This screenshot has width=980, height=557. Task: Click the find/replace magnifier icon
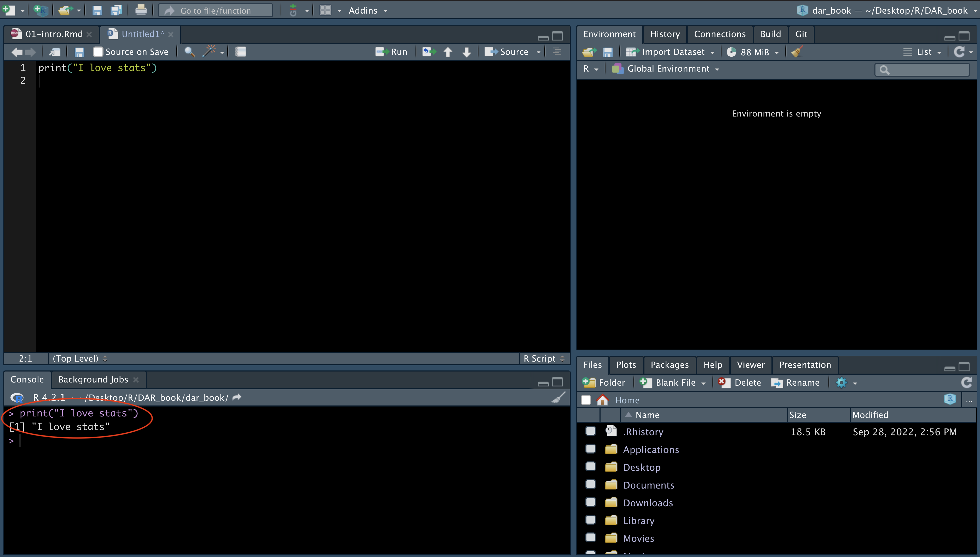tap(189, 52)
